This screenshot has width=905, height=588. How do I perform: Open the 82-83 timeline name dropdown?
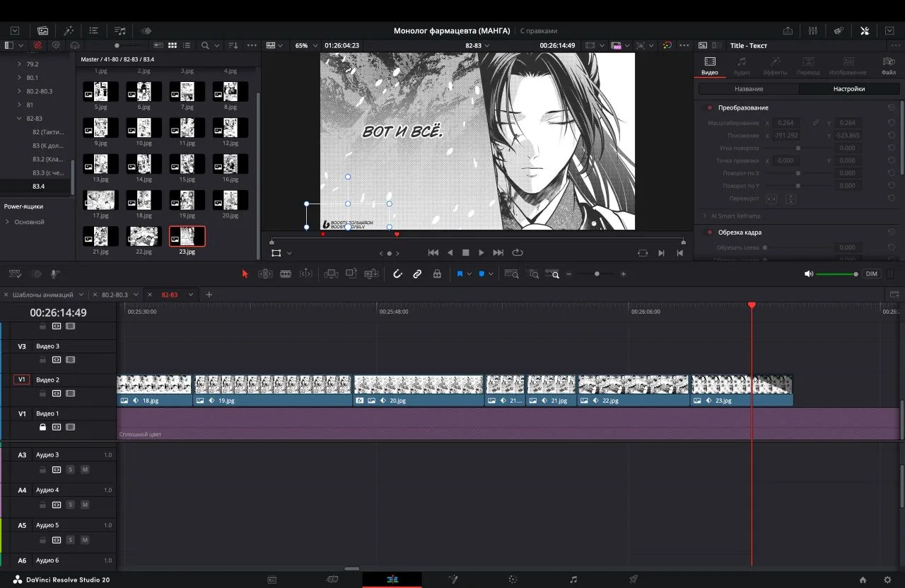click(477, 45)
